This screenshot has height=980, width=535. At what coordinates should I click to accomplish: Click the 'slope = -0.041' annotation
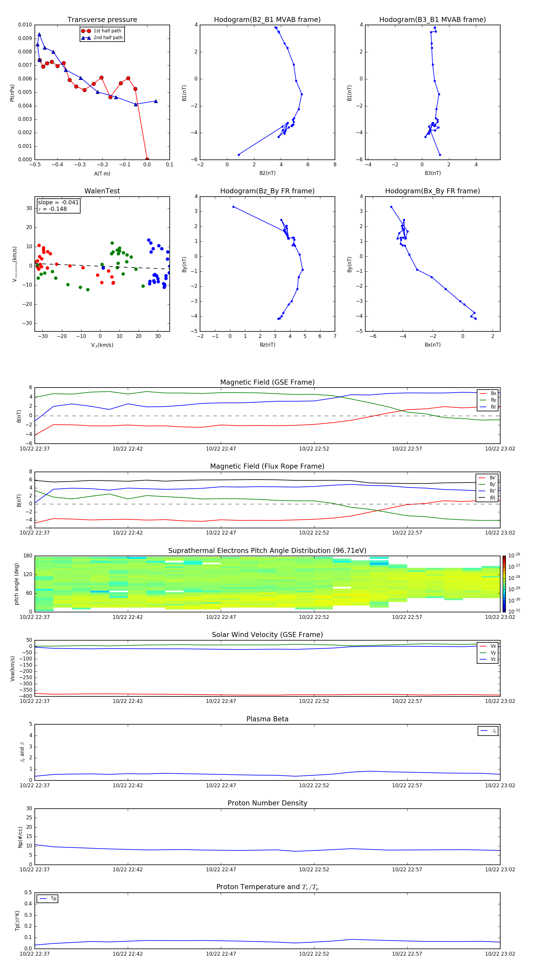[58, 203]
